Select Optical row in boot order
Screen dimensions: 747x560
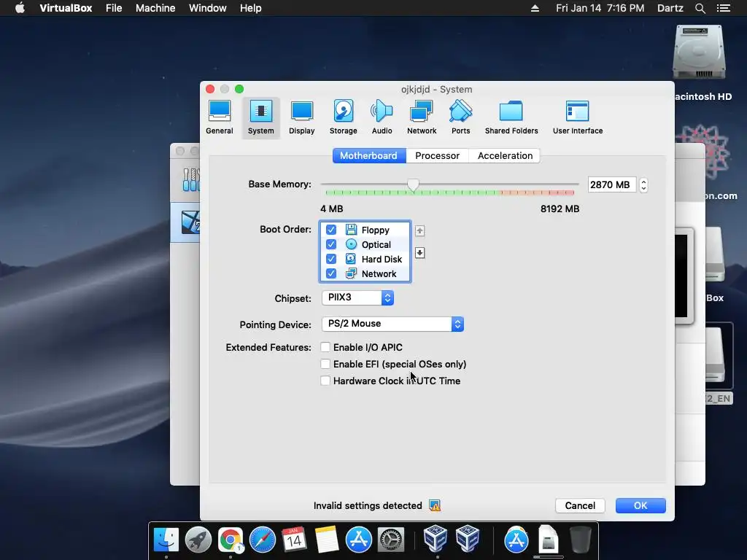(365, 244)
